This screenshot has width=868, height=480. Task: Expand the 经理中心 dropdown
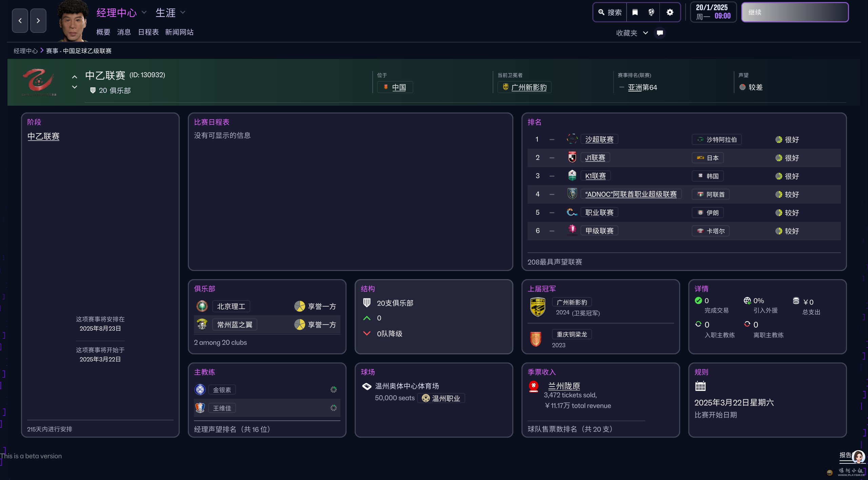tap(144, 13)
